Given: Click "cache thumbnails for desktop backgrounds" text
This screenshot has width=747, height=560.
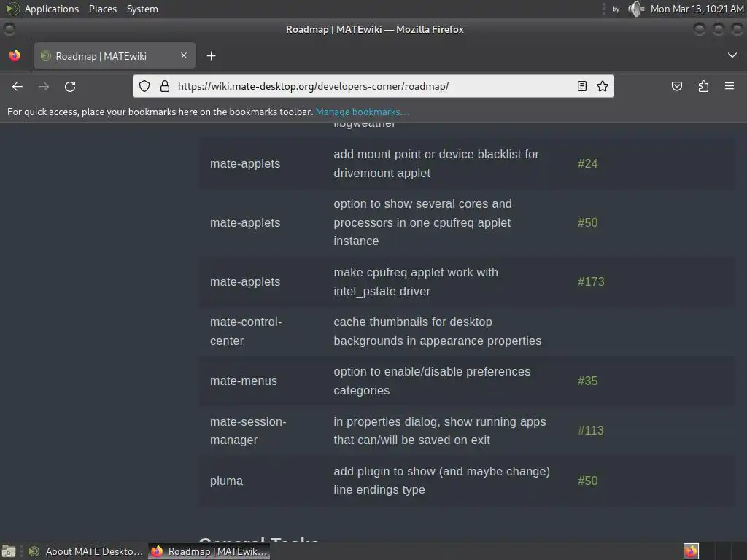Looking at the screenshot, I should pos(438,332).
